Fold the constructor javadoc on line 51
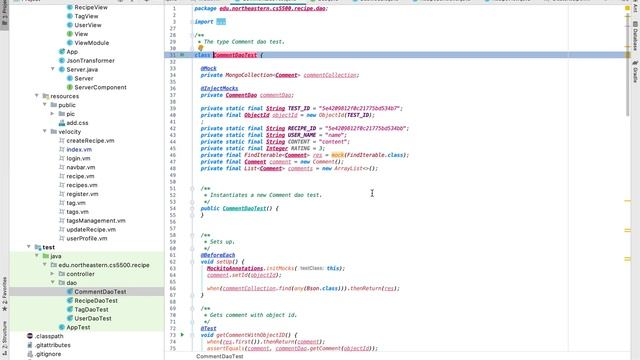Image resolution: width=640 pixels, height=360 pixels. click(192, 189)
